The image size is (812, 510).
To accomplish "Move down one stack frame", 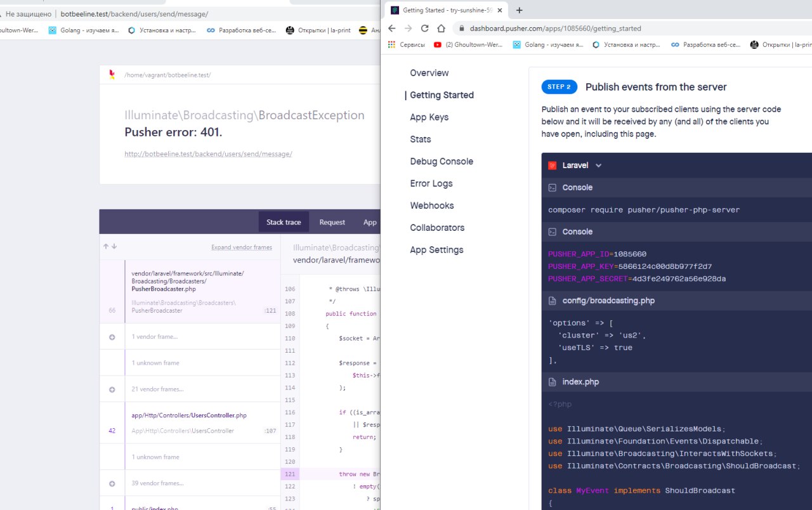I will [114, 247].
